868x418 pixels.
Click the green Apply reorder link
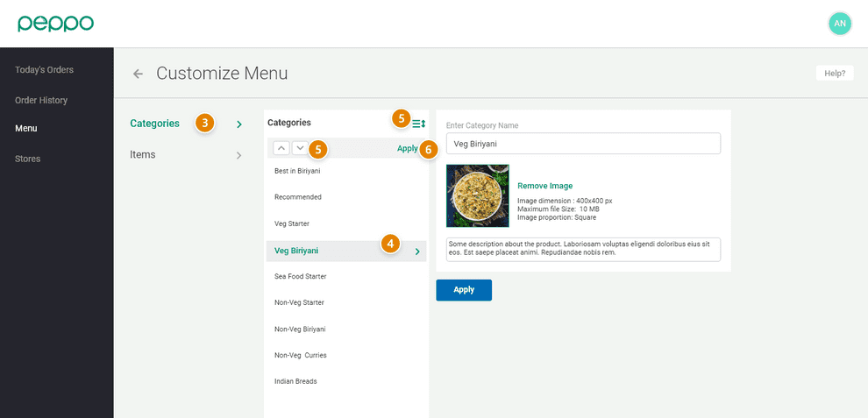pos(407,149)
